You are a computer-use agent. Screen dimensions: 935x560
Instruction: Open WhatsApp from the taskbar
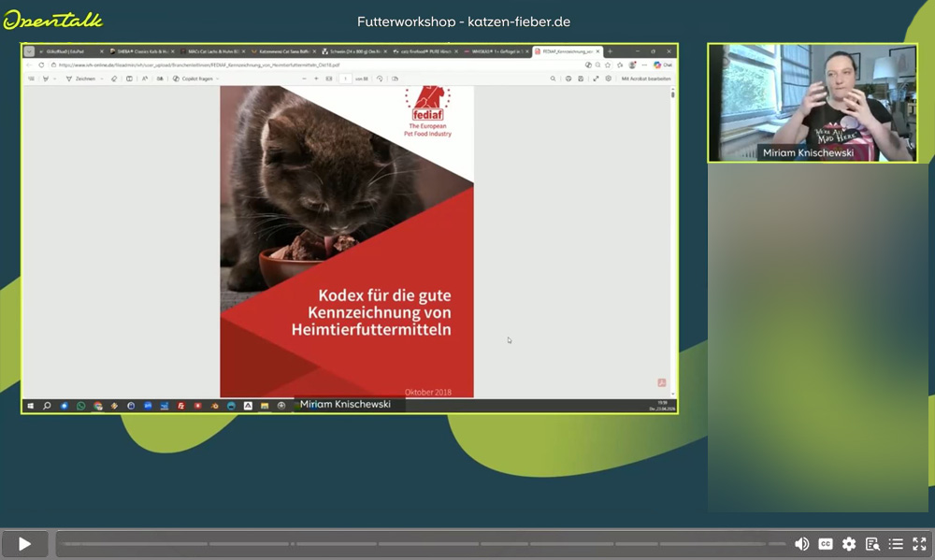81,406
